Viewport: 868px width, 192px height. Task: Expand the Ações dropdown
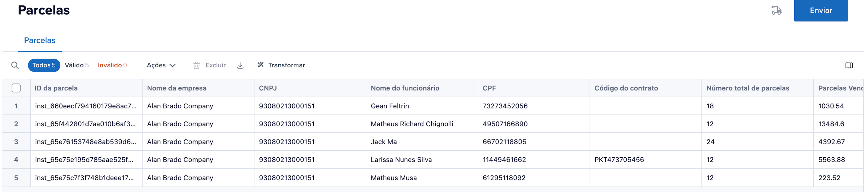[x=161, y=65]
